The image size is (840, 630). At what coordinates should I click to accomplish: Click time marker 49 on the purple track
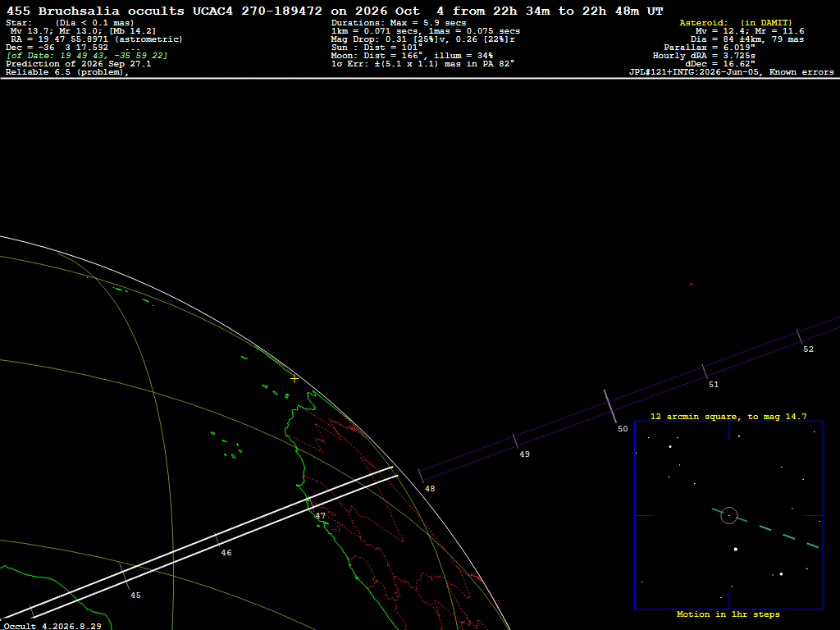pos(524,454)
